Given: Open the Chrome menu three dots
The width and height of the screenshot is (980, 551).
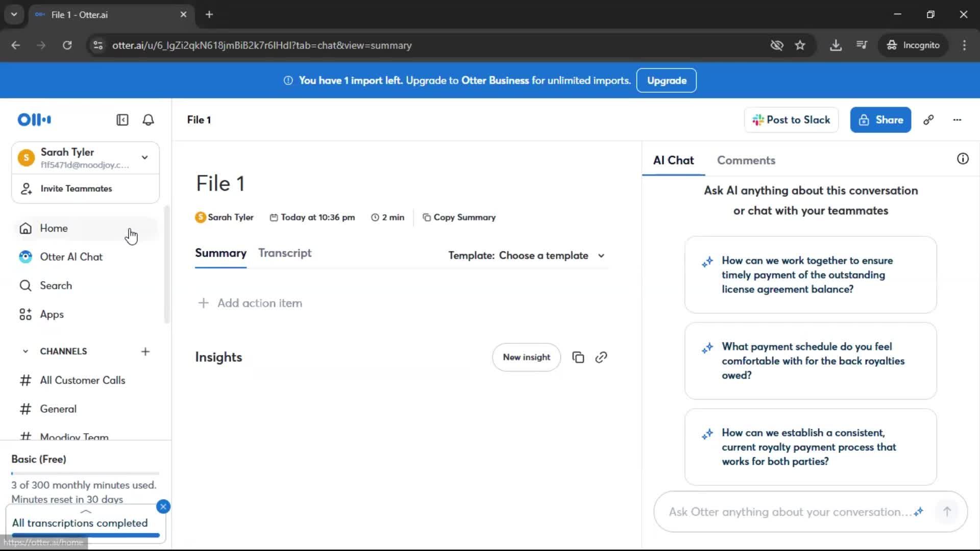Looking at the screenshot, I should (x=964, y=45).
